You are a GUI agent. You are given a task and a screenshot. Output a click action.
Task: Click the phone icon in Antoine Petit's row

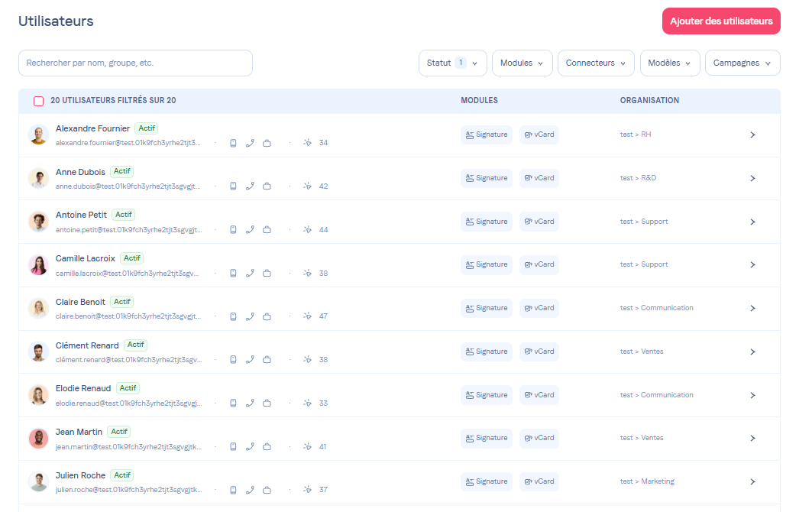click(x=250, y=229)
